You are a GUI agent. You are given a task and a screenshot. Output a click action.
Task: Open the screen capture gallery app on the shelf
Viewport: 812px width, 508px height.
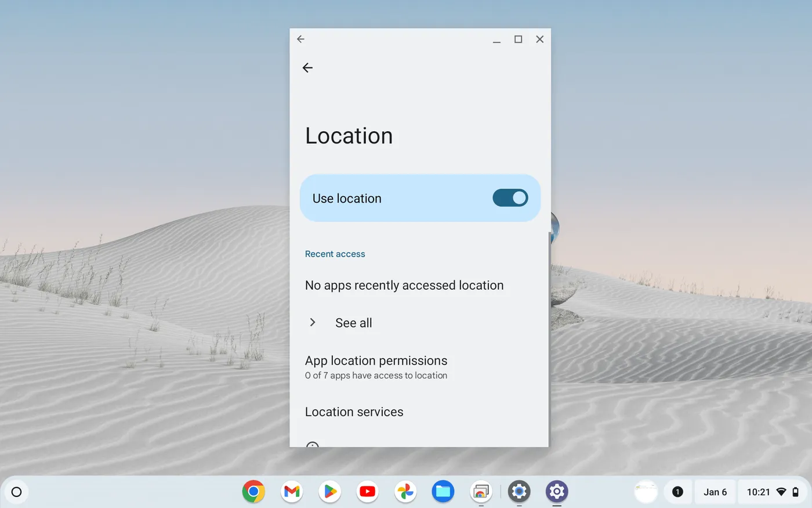click(x=481, y=492)
